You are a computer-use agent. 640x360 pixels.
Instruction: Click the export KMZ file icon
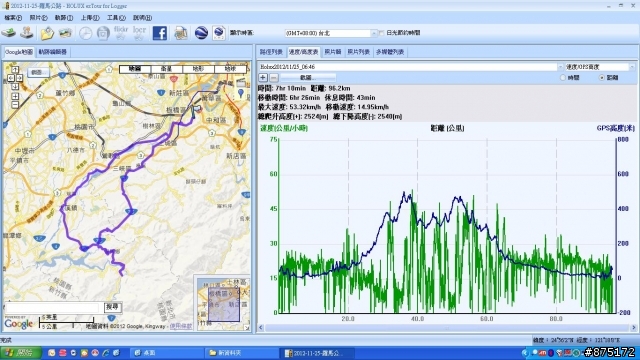click(219, 33)
